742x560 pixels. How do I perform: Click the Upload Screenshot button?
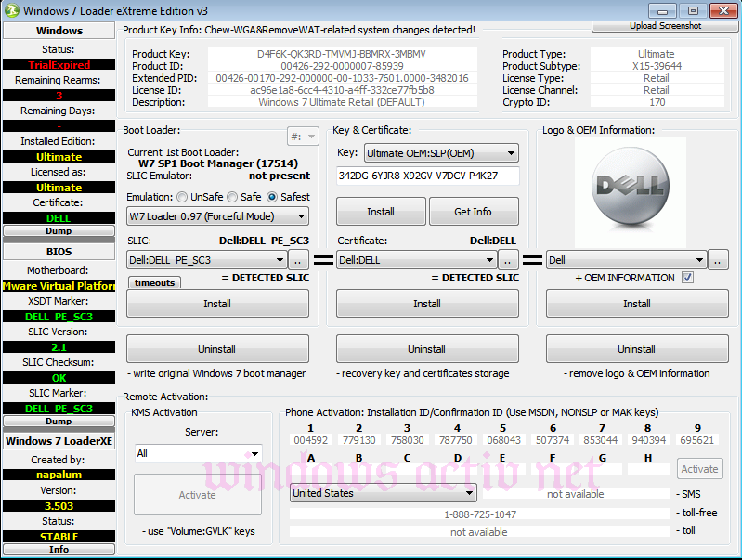665,26
